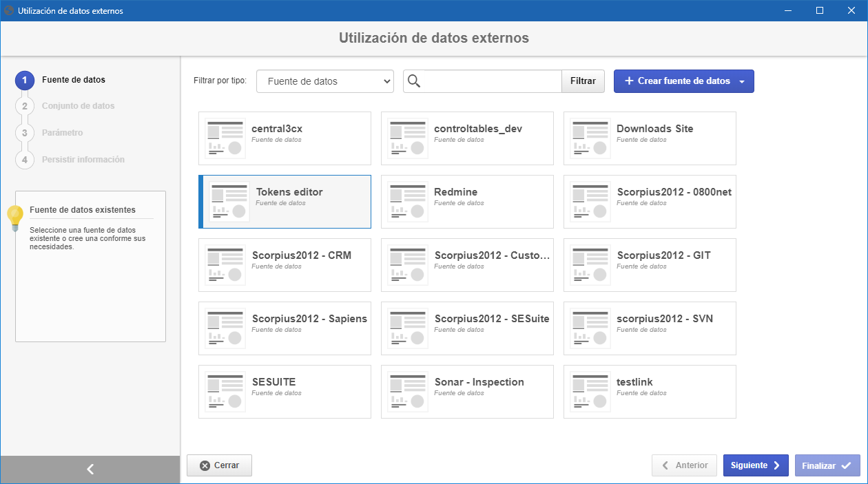The height and width of the screenshot is (484, 868).
Task: Click the central3cx data source icon
Action: 225,138
